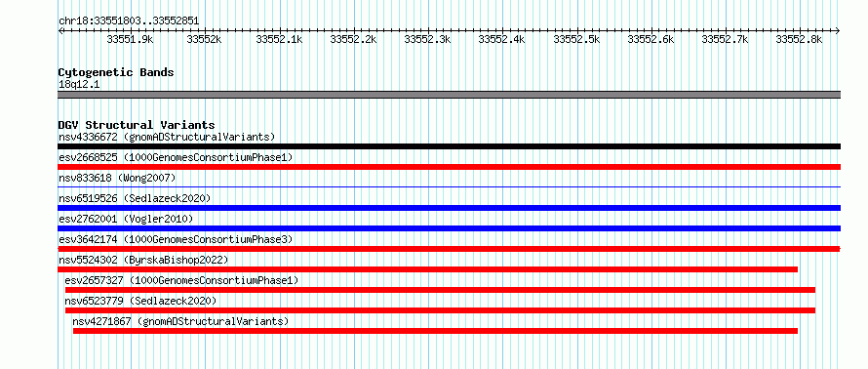Click the Cytogenetic Bands track title
868x369 pixels.
[116, 72]
